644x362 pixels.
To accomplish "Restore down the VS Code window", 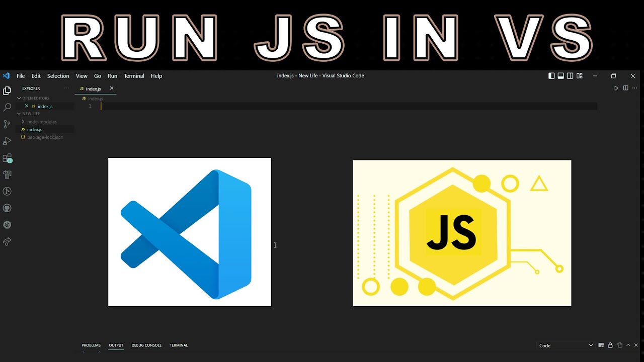I will pos(613,76).
